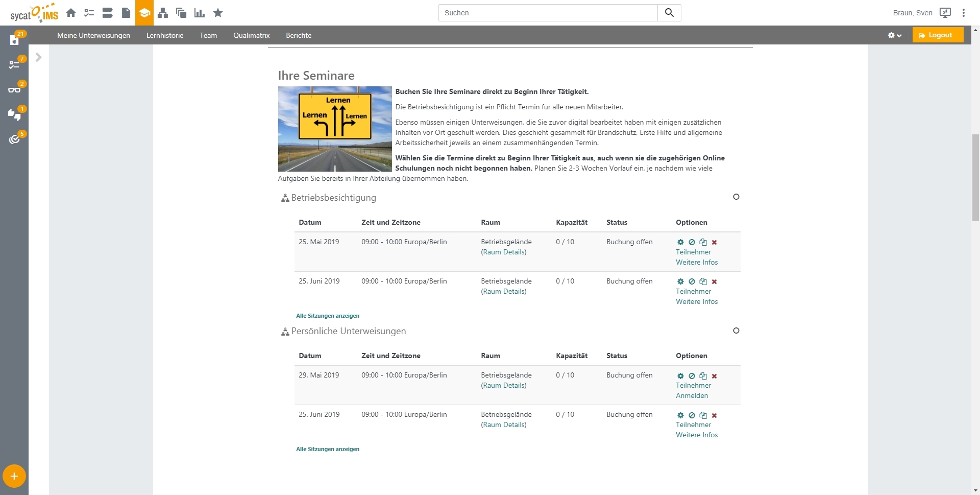Show all Persönliche Unterweisungen sessions link
Image resolution: width=980 pixels, height=495 pixels.
(328, 449)
